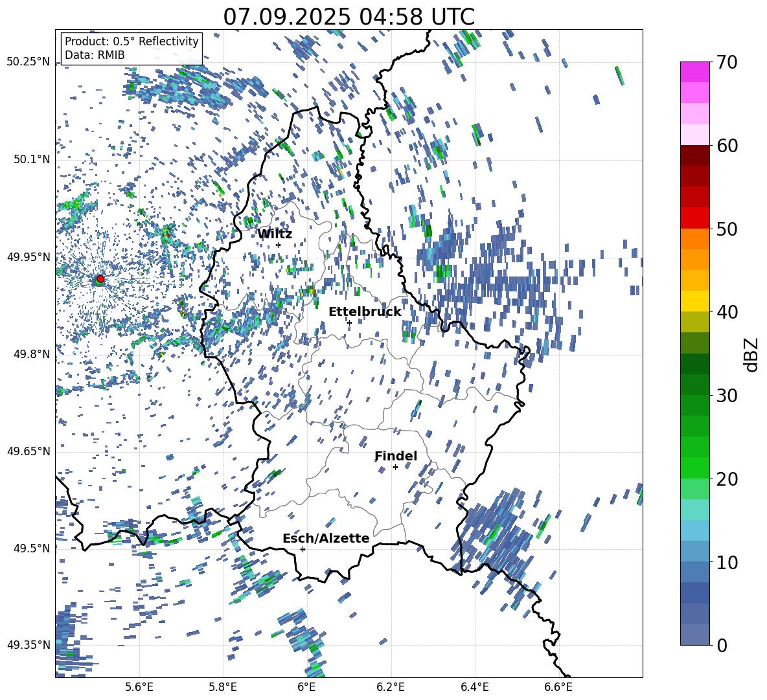The width and height of the screenshot is (767, 700).
Task: Click the 30 tick label on colorbar
Action: [727, 396]
